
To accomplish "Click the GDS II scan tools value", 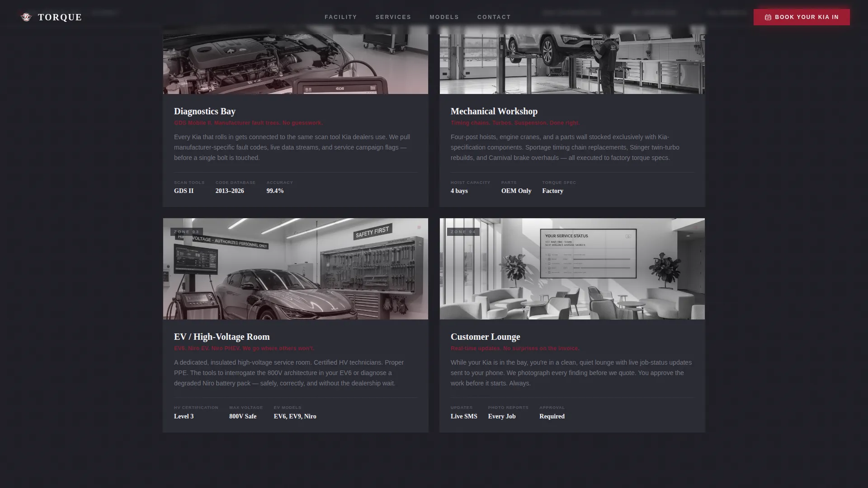I will [x=184, y=191].
